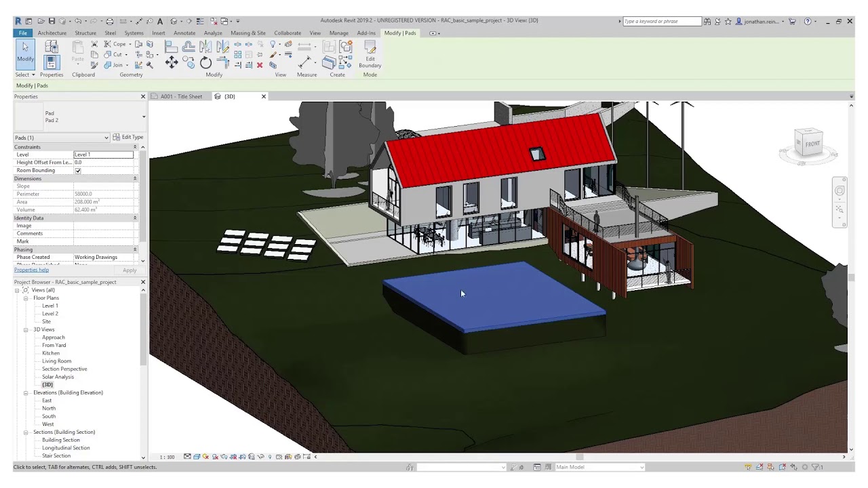
Task: Click the Visual Style icon in view control bar
Action: click(196, 457)
